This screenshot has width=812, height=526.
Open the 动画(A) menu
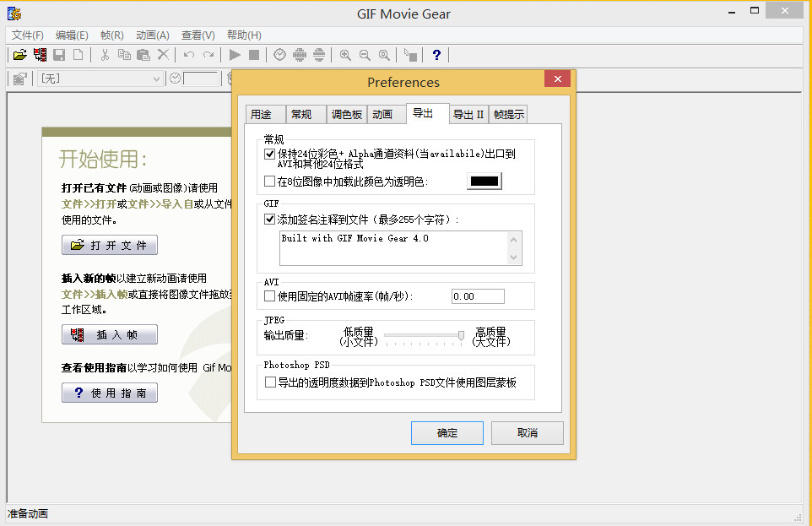(152, 35)
